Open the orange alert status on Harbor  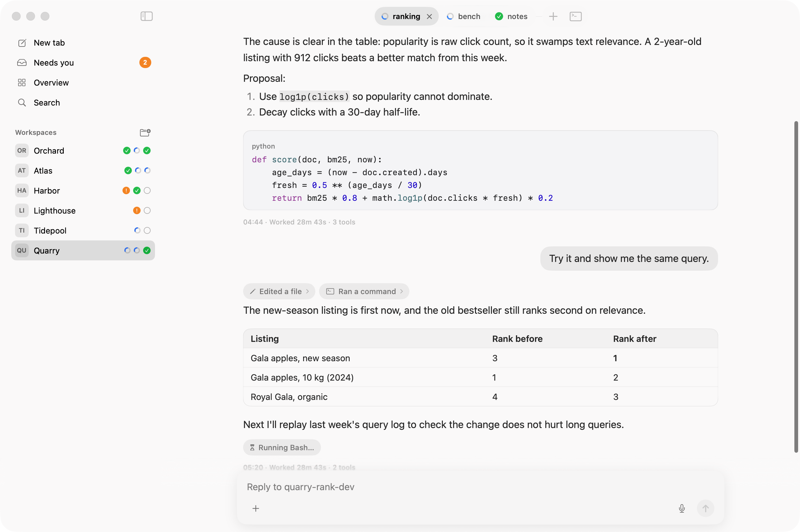126,191
